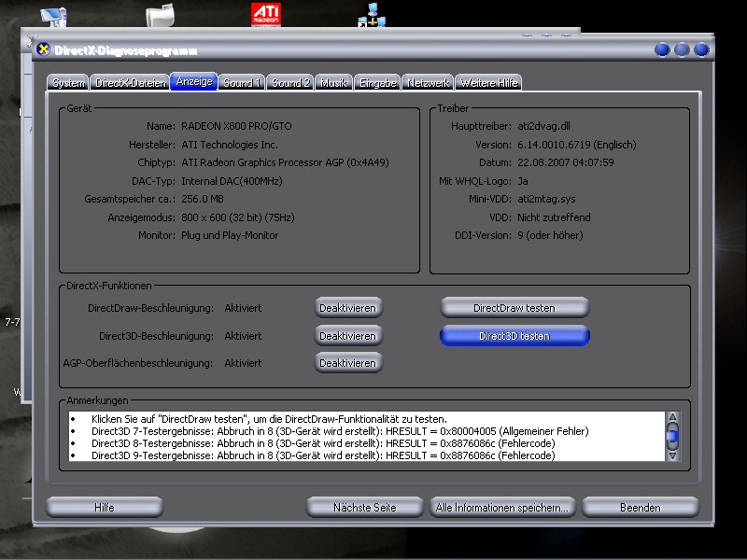
Task: Deactivate AGP-Oberflächenbeschleunigung
Action: (348, 363)
